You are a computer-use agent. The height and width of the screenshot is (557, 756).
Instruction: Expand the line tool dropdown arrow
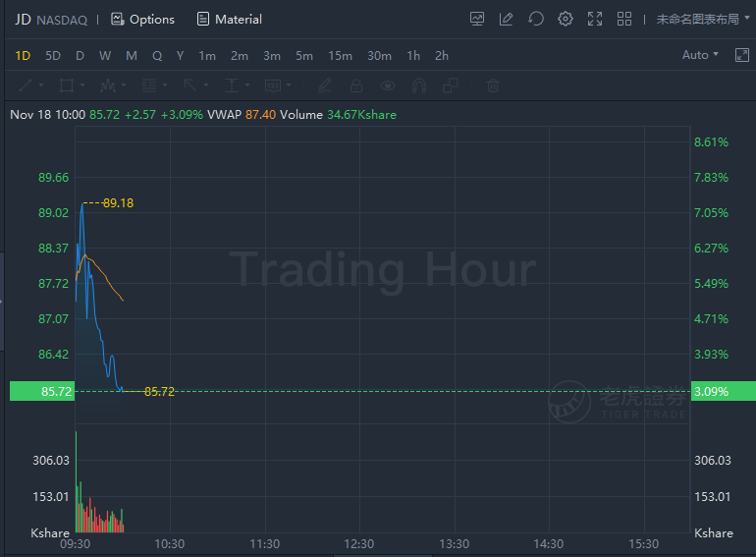41,85
